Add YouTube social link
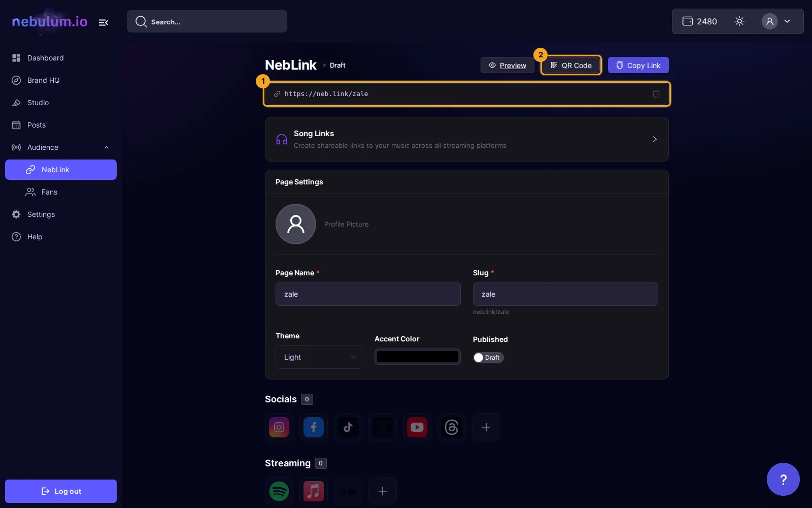 pos(417,427)
